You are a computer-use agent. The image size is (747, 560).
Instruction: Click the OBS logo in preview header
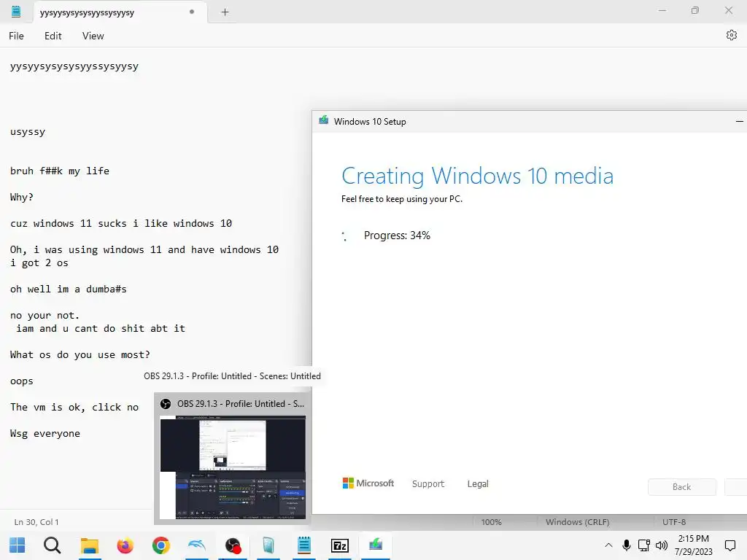[x=166, y=404]
